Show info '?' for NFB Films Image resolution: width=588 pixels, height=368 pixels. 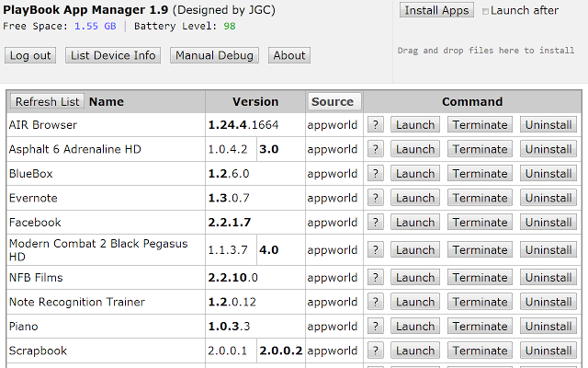coord(376,278)
